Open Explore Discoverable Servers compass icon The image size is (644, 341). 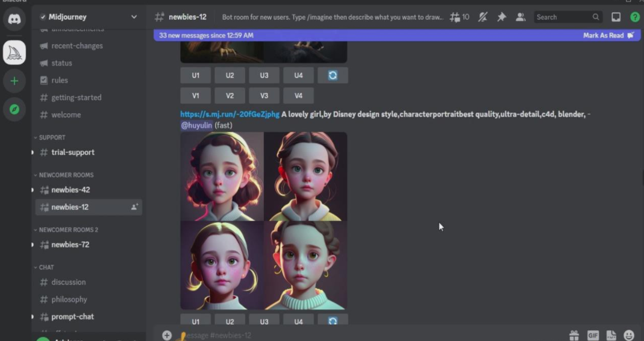point(14,109)
